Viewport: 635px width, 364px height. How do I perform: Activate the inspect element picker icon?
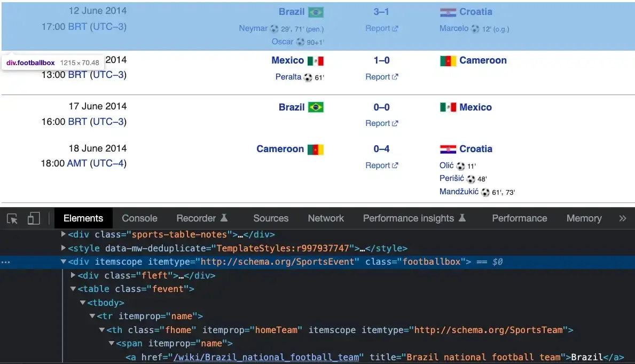pos(13,218)
